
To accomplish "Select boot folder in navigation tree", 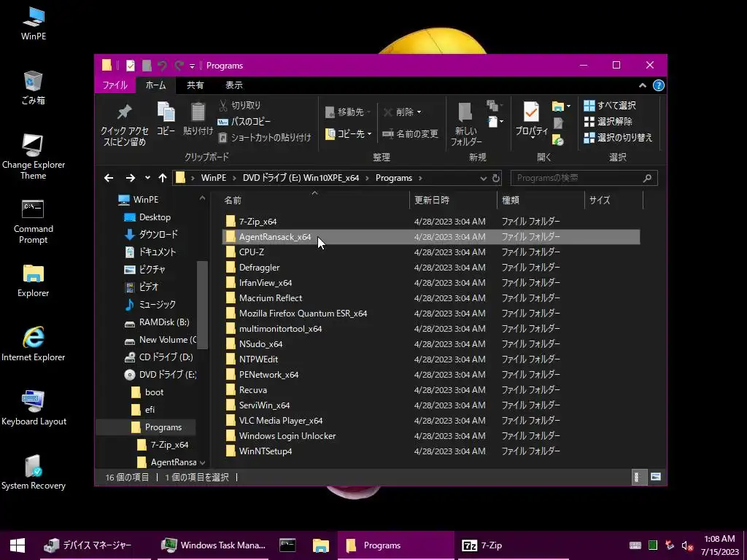I will [x=147, y=392].
